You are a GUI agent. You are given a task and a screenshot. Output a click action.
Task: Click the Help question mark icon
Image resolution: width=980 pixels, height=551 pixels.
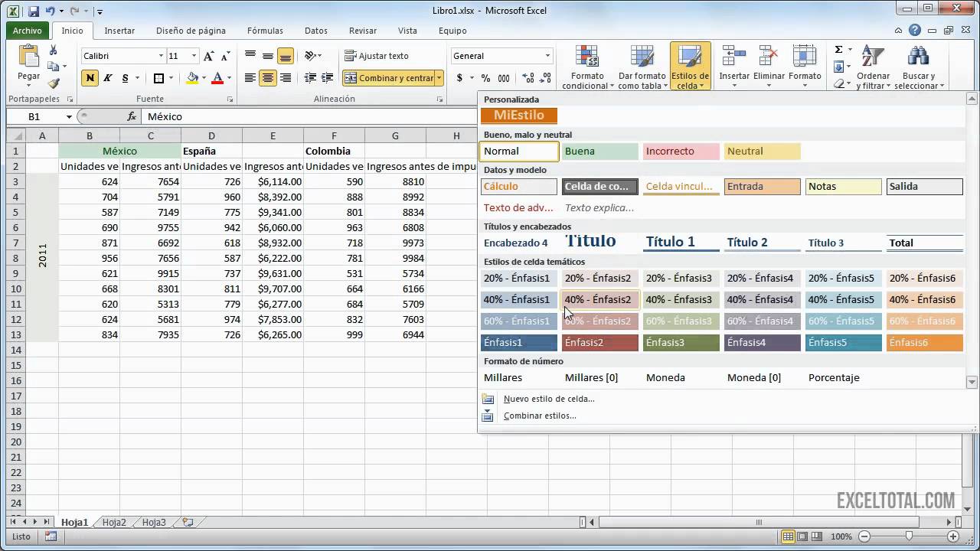[915, 31]
